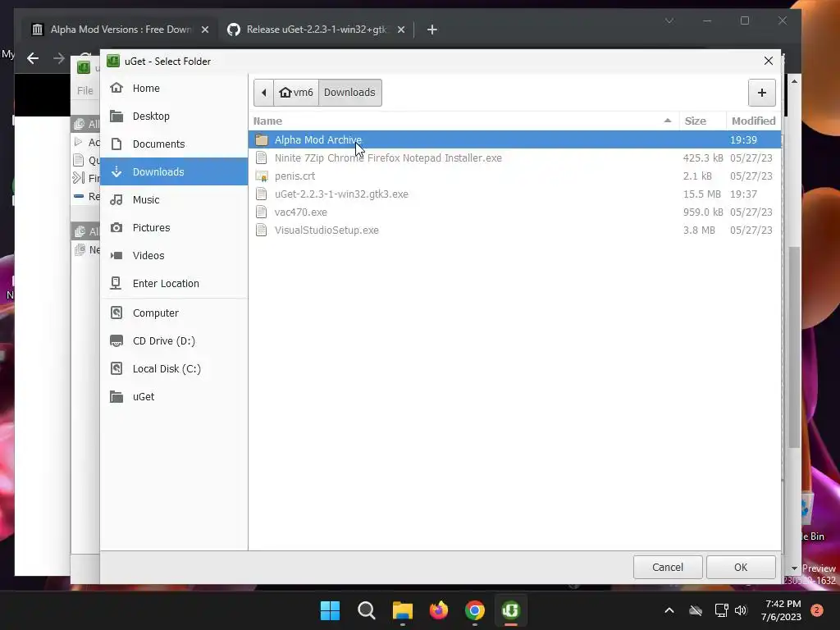This screenshot has width=840, height=630.
Task: Open the Videos folder shortcut
Action: pos(174,255)
